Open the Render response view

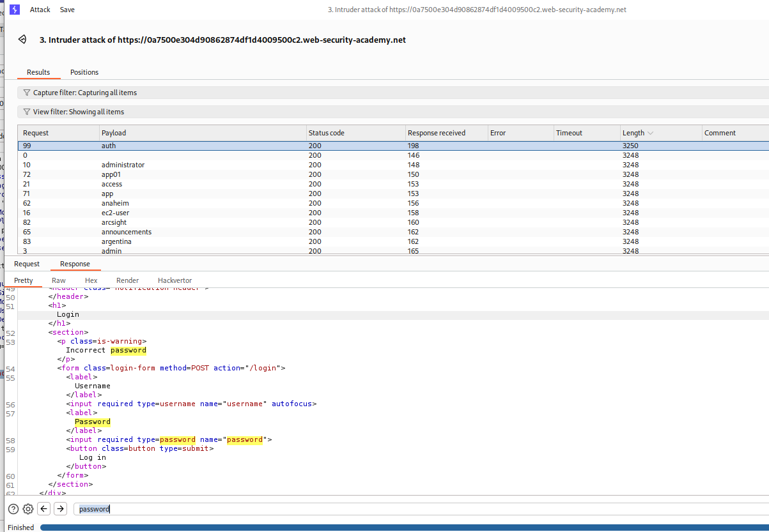pos(127,280)
